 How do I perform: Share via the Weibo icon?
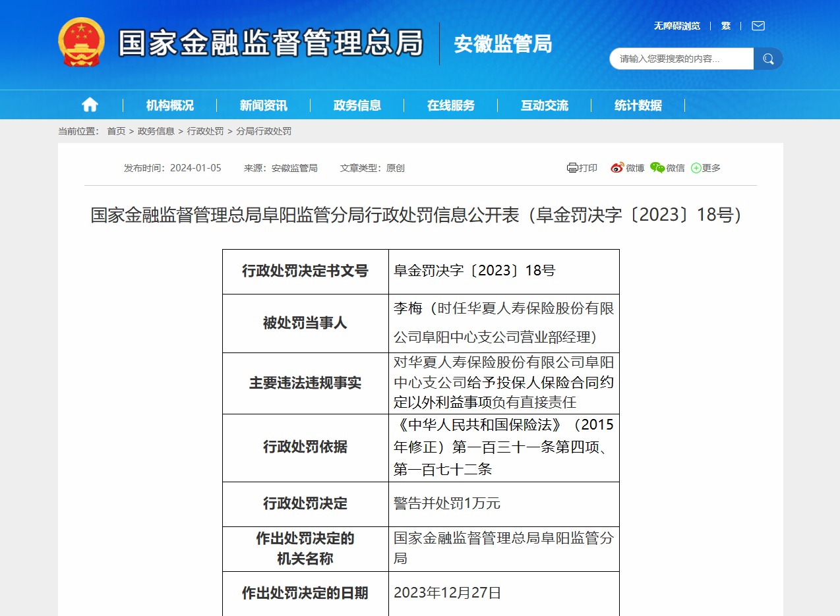pyautogui.click(x=617, y=168)
